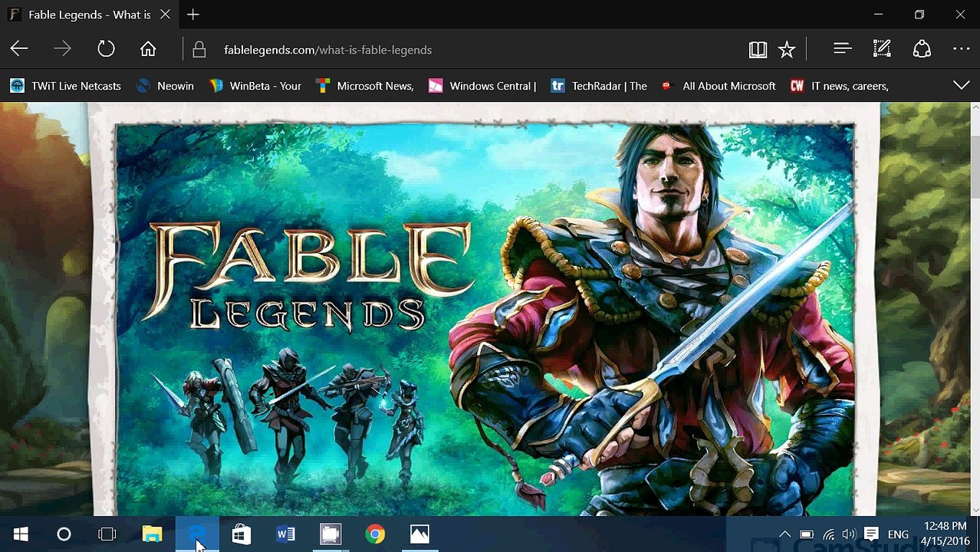Refresh the Fable Legends page

click(x=106, y=49)
